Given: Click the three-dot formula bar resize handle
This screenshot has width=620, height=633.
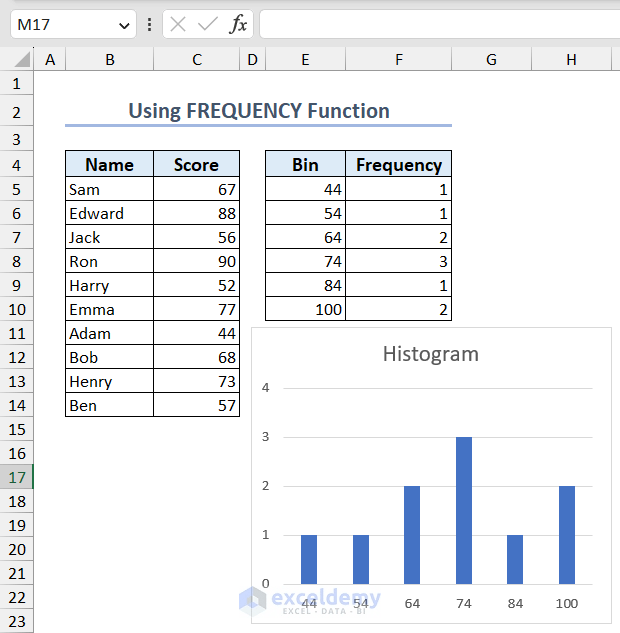Looking at the screenshot, I should point(149,25).
